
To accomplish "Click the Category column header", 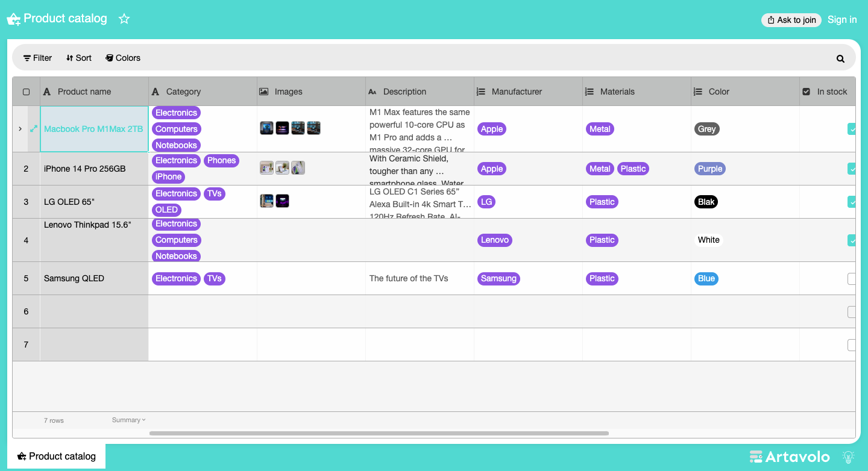I will tap(203, 92).
